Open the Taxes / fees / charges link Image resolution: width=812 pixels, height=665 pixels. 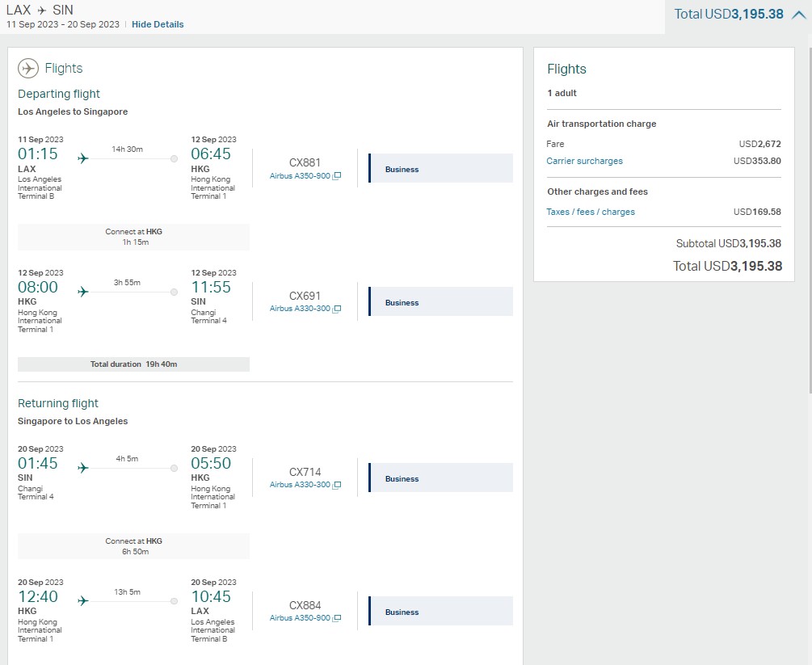[592, 212]
